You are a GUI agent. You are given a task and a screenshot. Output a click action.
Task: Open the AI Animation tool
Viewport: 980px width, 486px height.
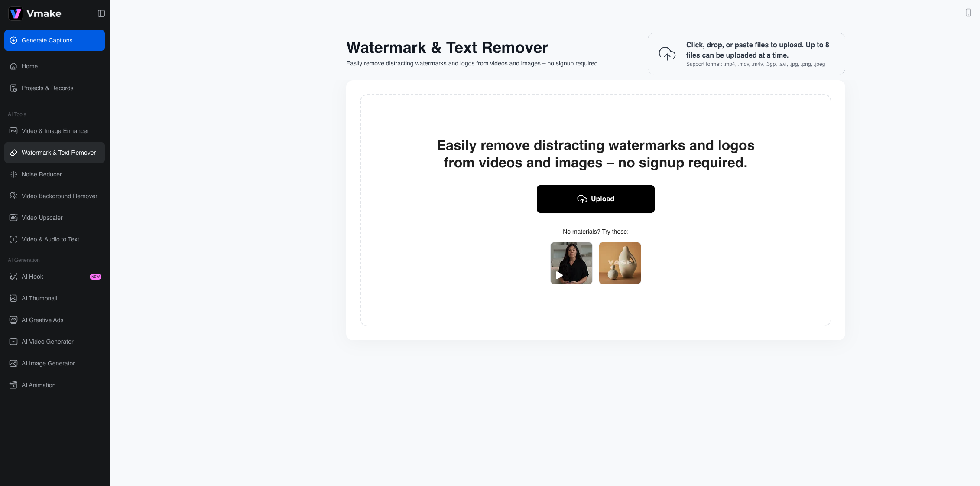(x=39, y=385)
